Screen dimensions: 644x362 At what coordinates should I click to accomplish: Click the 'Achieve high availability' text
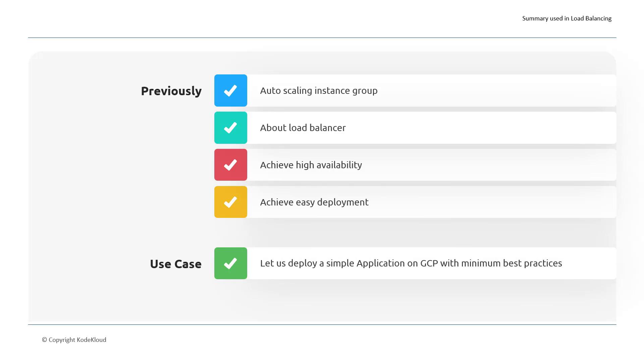(311, 165)
